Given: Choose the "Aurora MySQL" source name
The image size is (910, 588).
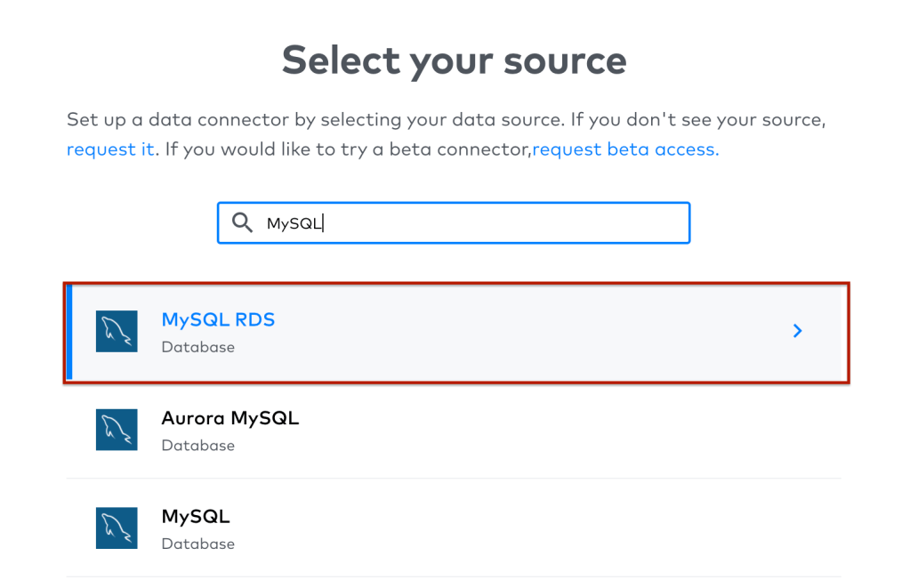Looking at the screenshot, I should [230, 418].
